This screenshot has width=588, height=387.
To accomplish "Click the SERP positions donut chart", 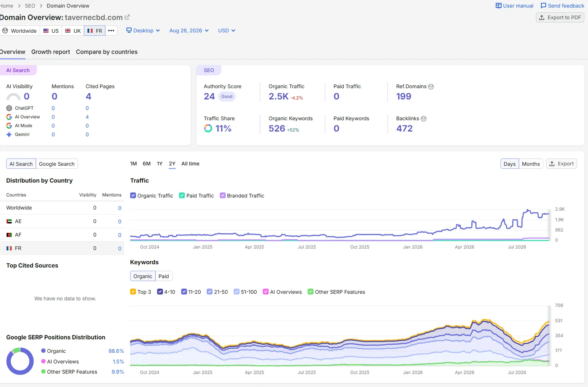I will (x=20, y=361).
